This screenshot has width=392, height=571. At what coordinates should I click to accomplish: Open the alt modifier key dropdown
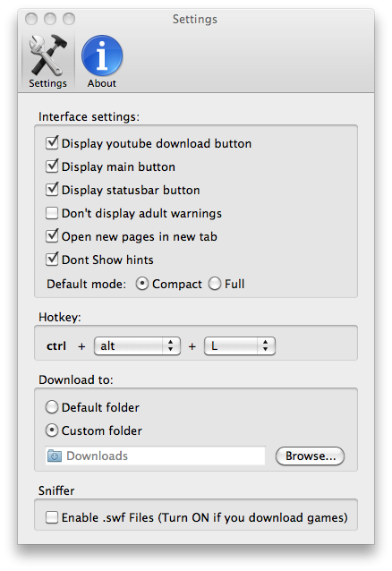pos(137,346)
